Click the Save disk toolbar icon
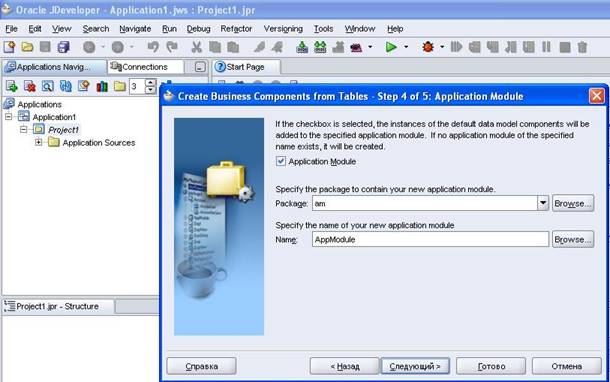The height and width of the screenshot is (382, 610). 45,47
